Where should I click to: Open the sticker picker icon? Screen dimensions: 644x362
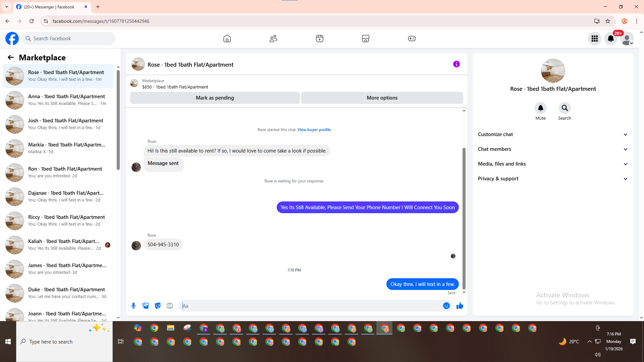pyautogui.click(x=158, y=306)
